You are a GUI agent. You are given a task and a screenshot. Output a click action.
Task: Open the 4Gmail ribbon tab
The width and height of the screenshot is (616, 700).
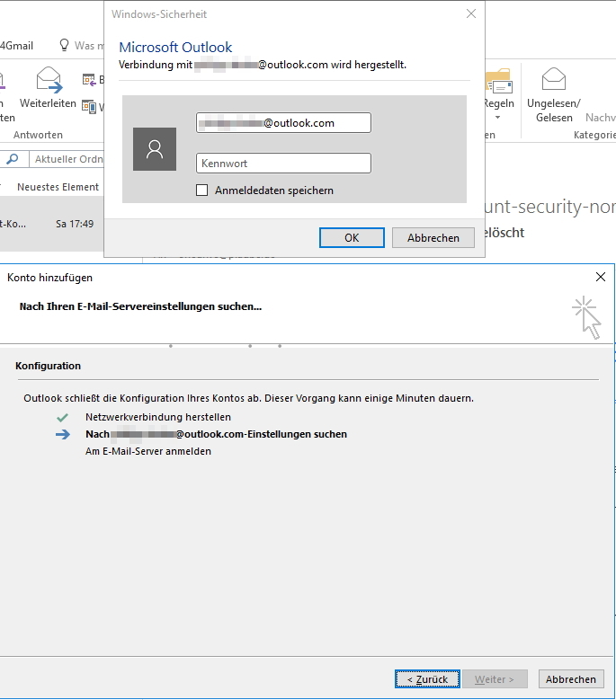[16, 46]
